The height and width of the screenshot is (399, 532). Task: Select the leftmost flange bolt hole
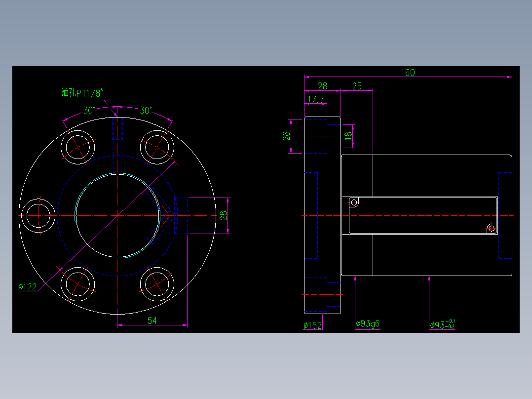coord(38,216)
